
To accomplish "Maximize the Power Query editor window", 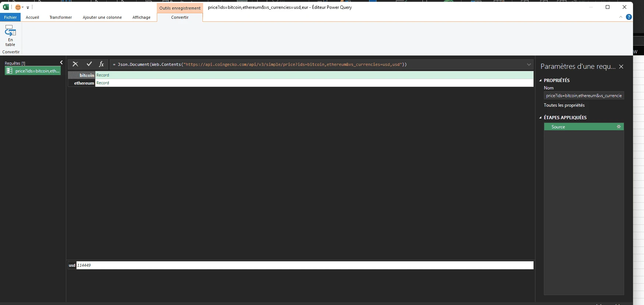I will 608,7.
